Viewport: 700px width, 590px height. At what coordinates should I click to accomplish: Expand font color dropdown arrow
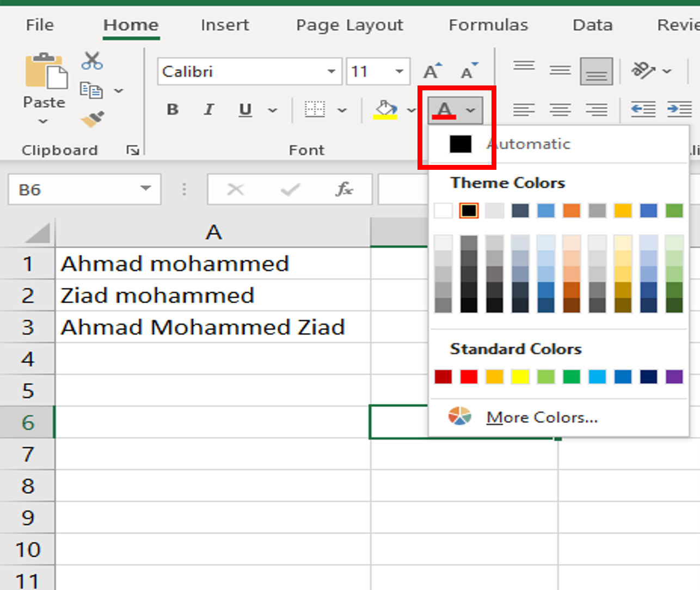(x=471, y=110)
